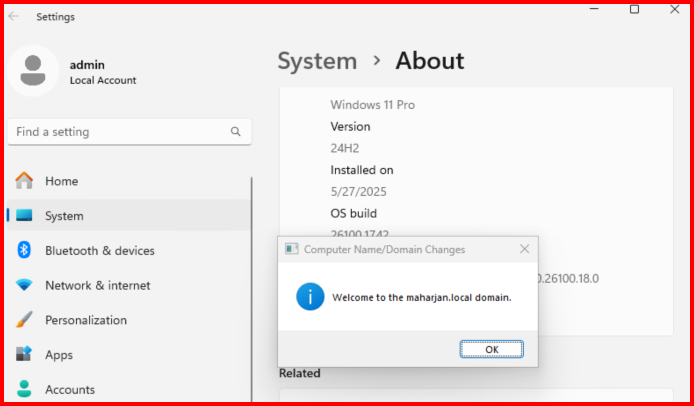Image resolution: width=694 pixels, height=406 pixels.
Task: Select System in the sidebar
Action: (x=128, y=216)
